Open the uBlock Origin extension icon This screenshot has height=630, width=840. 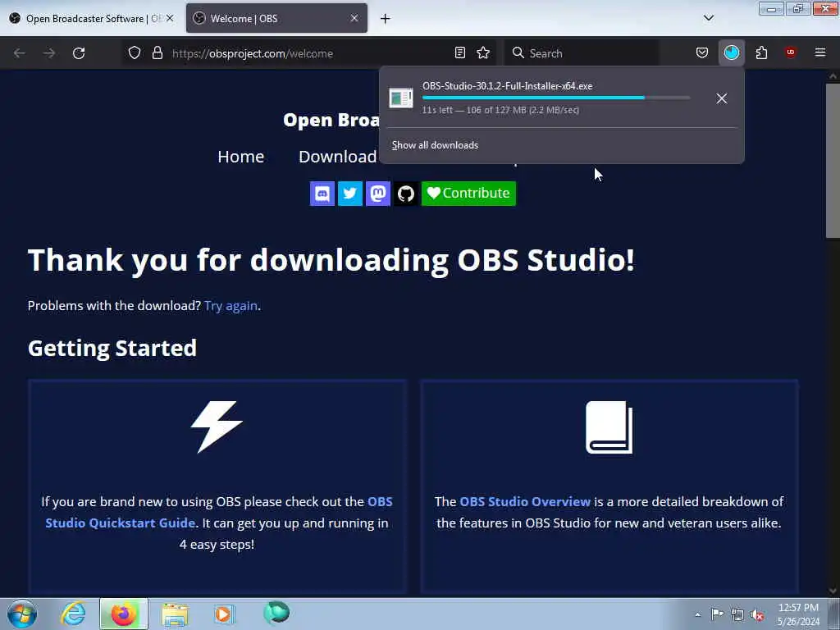pos(791,52)
